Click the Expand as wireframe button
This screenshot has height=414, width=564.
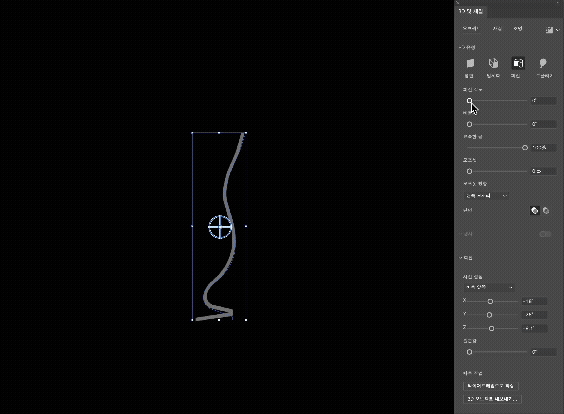pos(491,386)
